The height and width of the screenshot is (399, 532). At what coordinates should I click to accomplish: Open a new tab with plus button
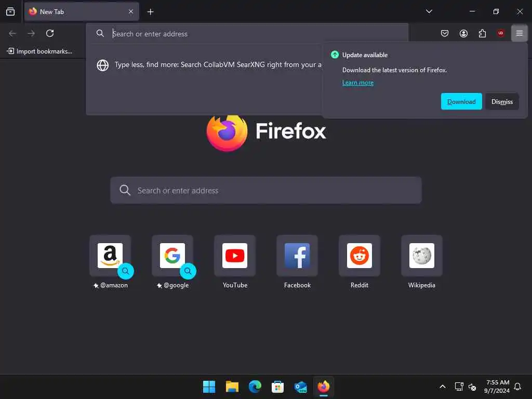click(x=150, y=12)
